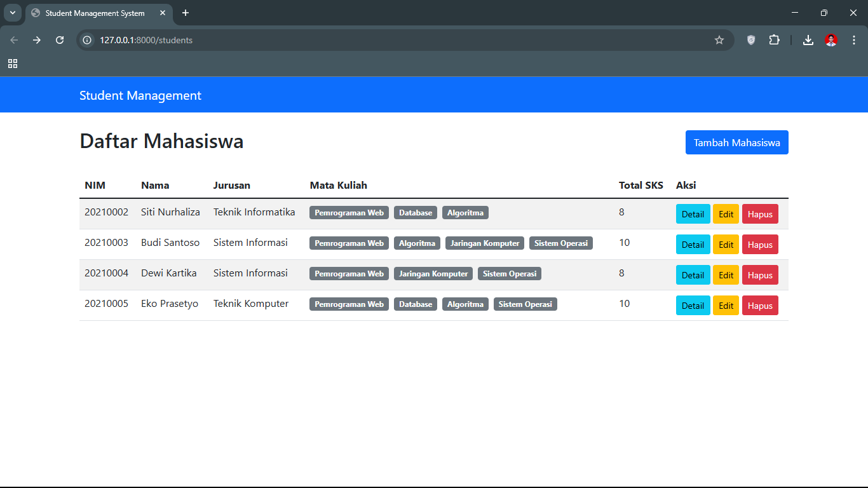
Task: Click the profile avatar icon
Action: coord(831,40)
